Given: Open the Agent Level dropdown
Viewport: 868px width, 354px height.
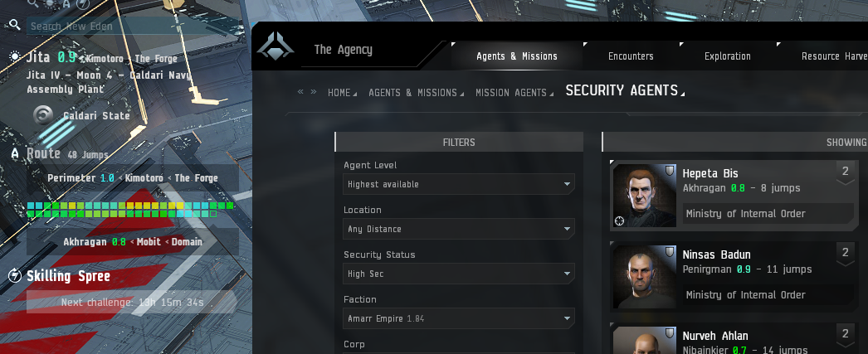Looking at the screenshot, I should [458, 184].
